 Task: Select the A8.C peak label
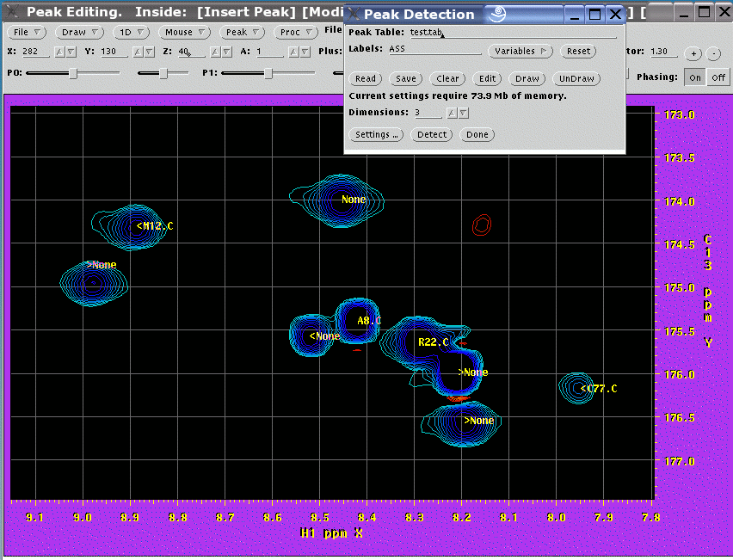pos(369,321)
